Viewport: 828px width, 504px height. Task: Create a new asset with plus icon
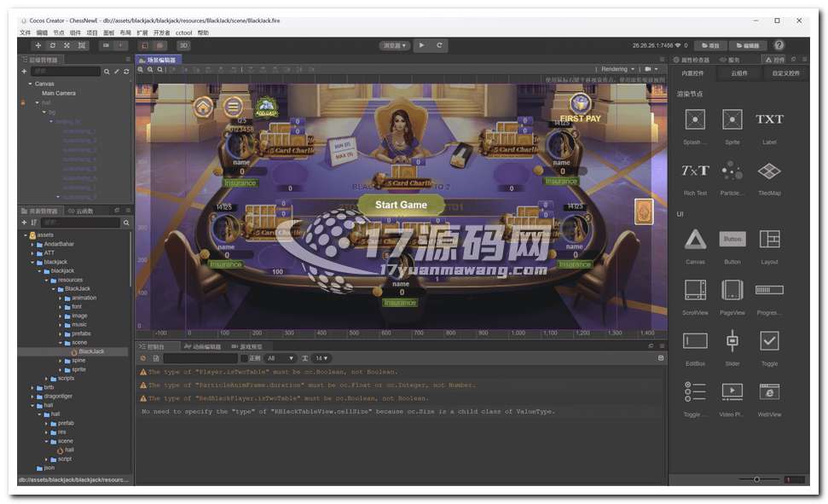tap(24, 223)
